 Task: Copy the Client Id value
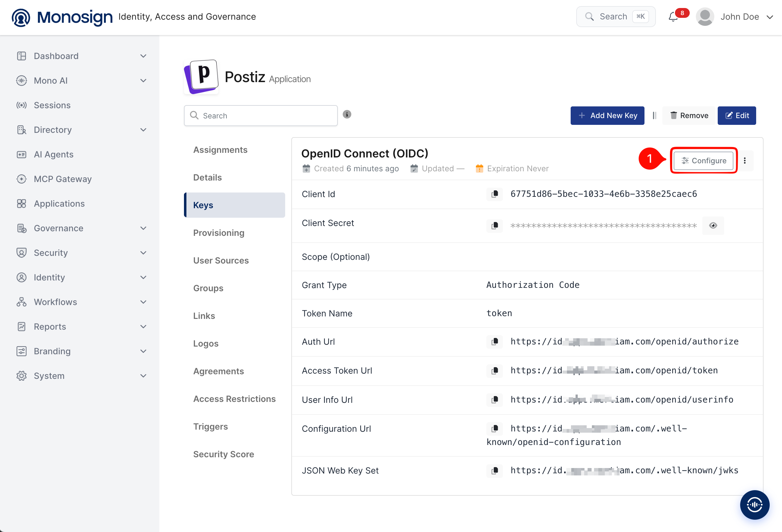tap(495, 194)
